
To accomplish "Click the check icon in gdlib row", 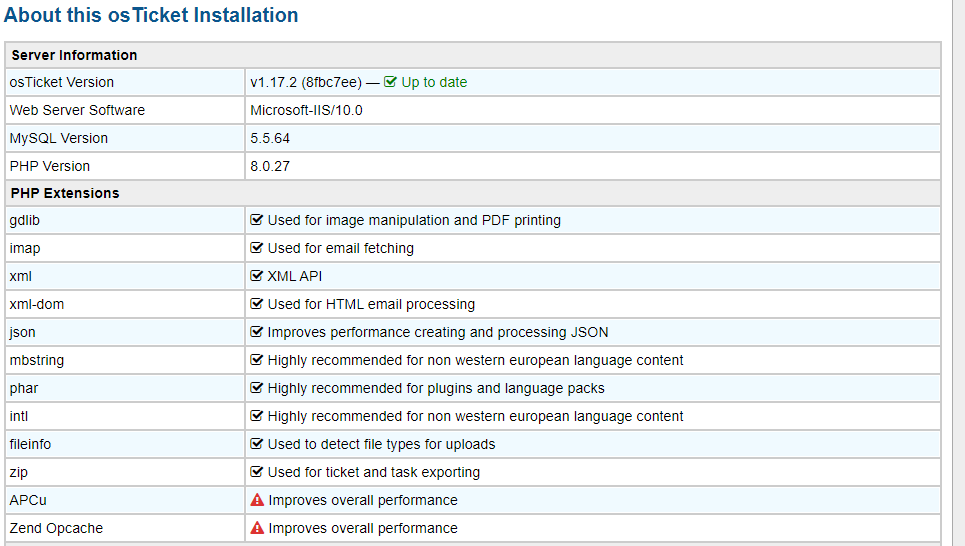I will 257,220.
